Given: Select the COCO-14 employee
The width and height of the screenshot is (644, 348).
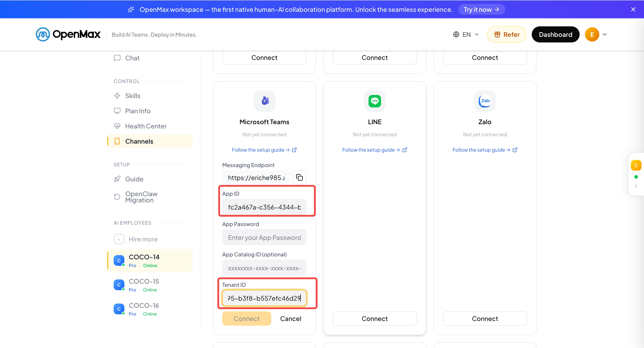Looking at the screenshot, I should [x=150, y=261].
